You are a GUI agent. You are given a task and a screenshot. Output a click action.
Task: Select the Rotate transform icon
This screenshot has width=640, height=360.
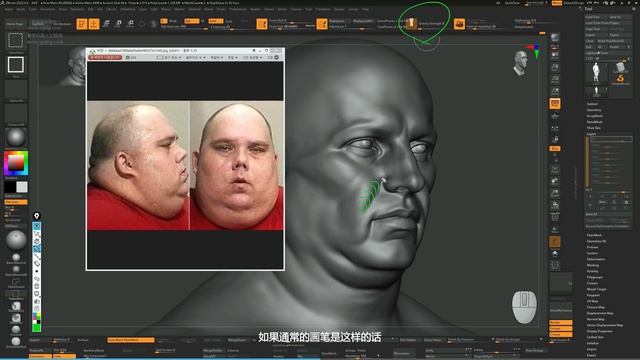(x=130, y=24)
